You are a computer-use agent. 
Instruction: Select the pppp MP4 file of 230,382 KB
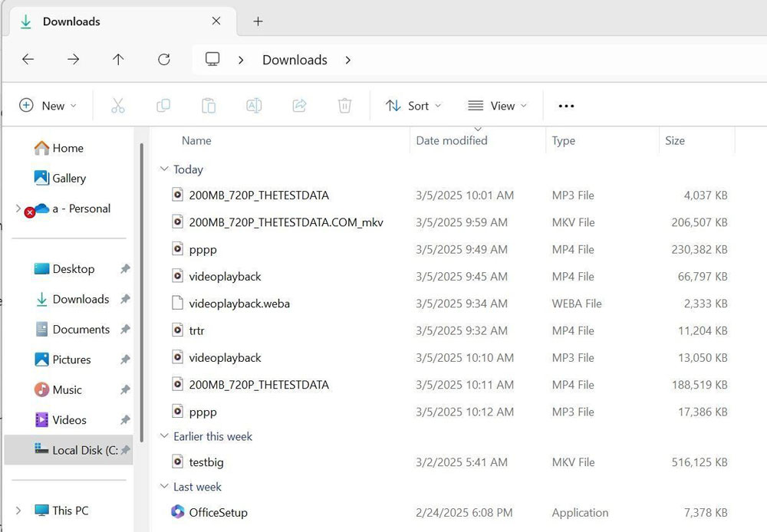click(449, 249)
